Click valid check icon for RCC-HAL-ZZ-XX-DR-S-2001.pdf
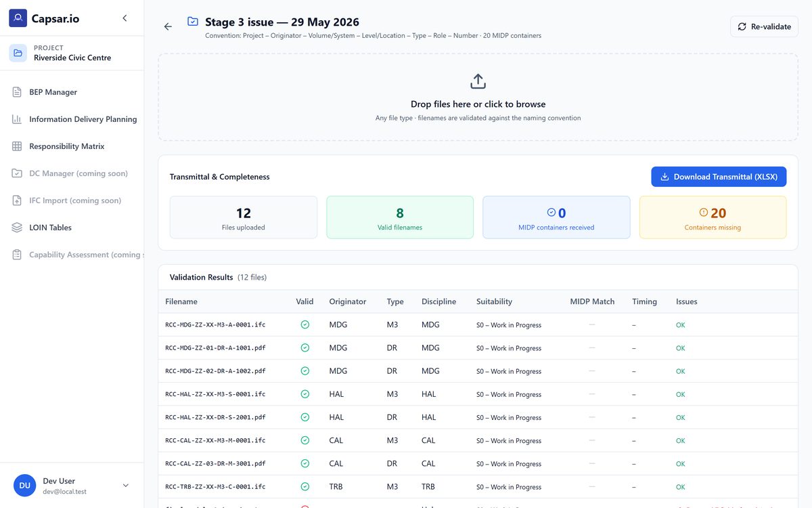Viewport: 812px width, 508px height. click(304, 417)
